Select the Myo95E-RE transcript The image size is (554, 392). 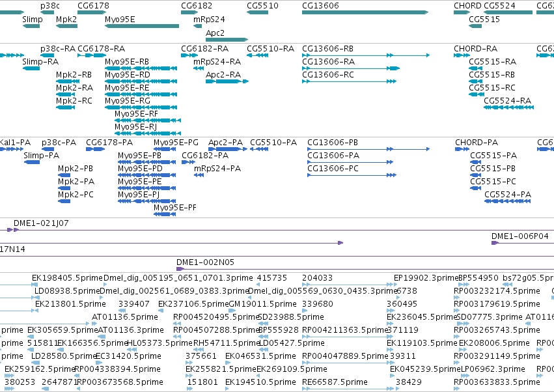(x=141, y=94)
